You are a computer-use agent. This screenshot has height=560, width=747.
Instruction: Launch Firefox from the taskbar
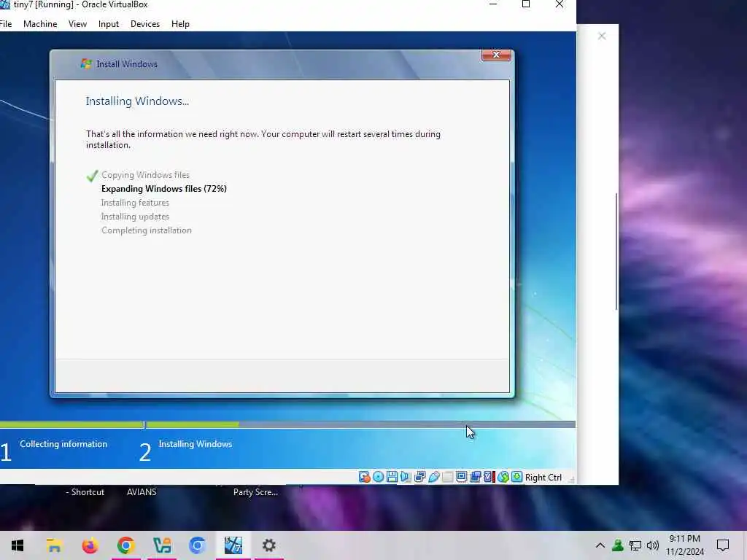90,545
